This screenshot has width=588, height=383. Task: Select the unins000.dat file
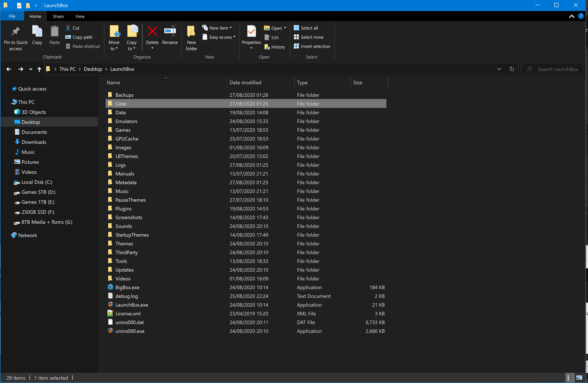tap(246, 322)
